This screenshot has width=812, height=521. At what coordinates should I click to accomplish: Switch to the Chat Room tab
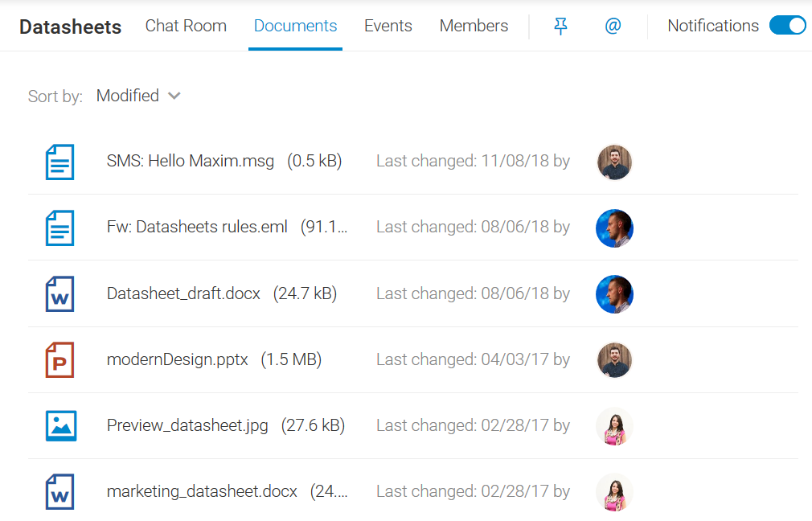click(186, 26)
